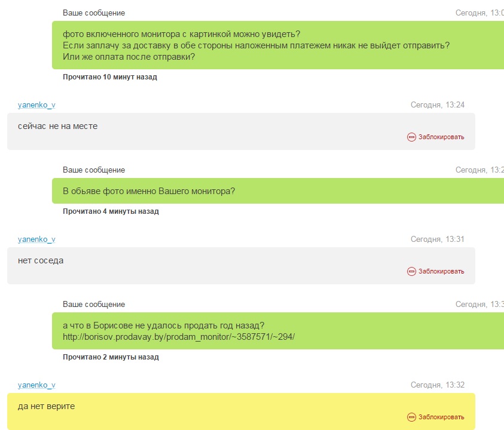
Task: Click message "В обьяве фото именно Вашего монитора?"
Action: tap(149, 192)
